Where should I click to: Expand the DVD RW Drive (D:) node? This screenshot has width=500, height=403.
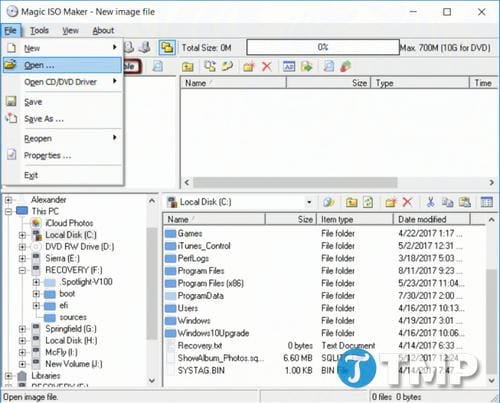[x=22, y=247]
